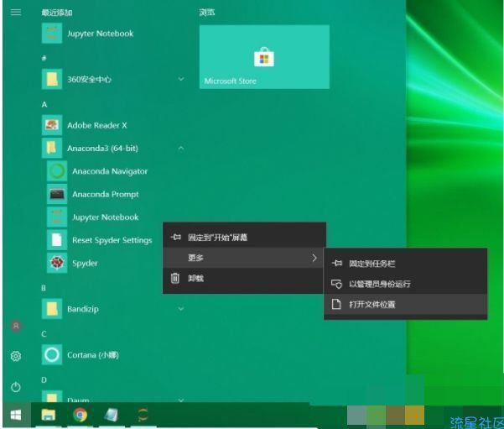Click the B alphabet section header
Viewport: 504px width, 429px height.
[x=44, y=288]
